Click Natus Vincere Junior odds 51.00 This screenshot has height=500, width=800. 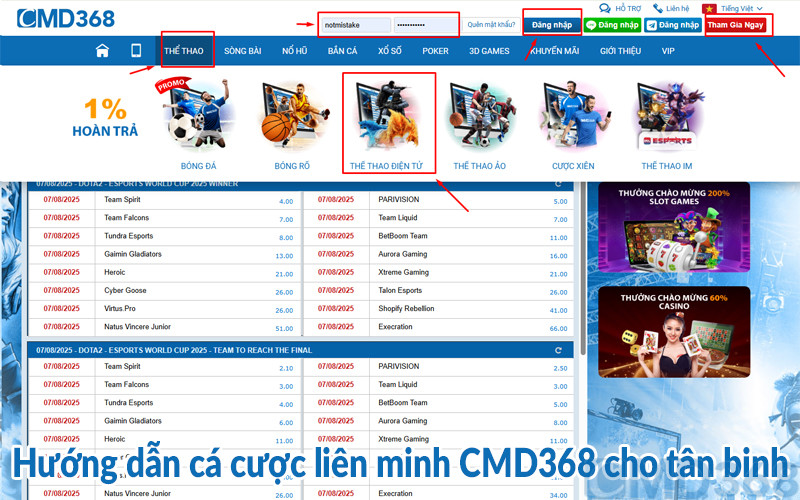[x=284, y=329]
